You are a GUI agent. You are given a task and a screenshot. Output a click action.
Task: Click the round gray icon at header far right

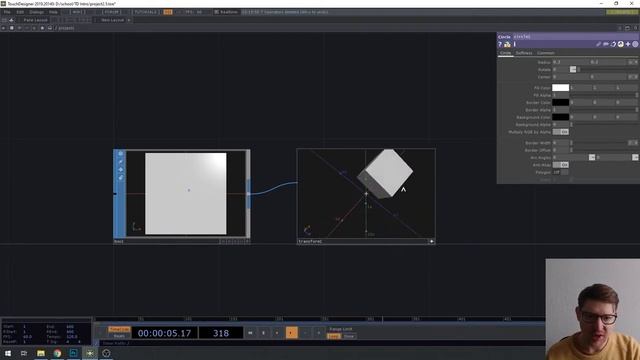point(635,44)
